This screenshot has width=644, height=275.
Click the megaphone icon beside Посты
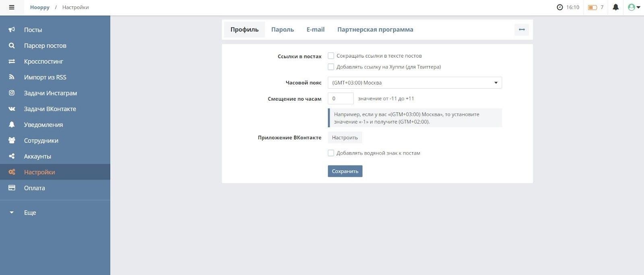coord(12,30)
